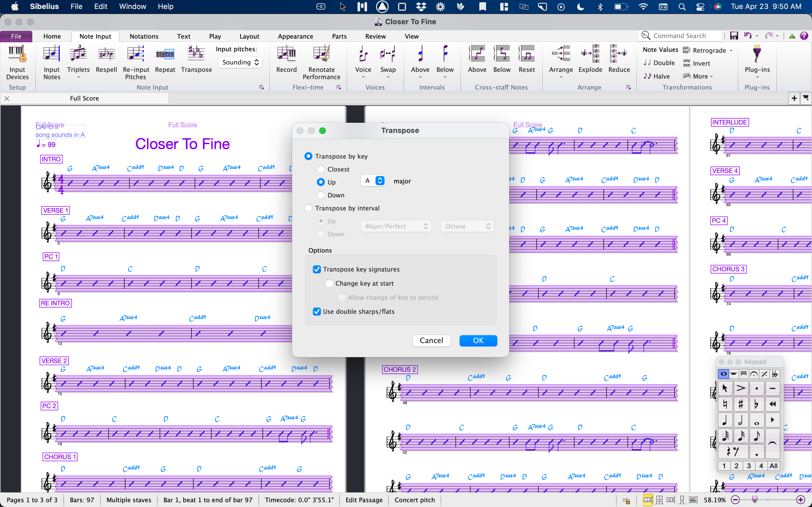Viewport: 812px width, 507px height.
Task: Select Transpose by interval option
Action: [x=308, y=208]
